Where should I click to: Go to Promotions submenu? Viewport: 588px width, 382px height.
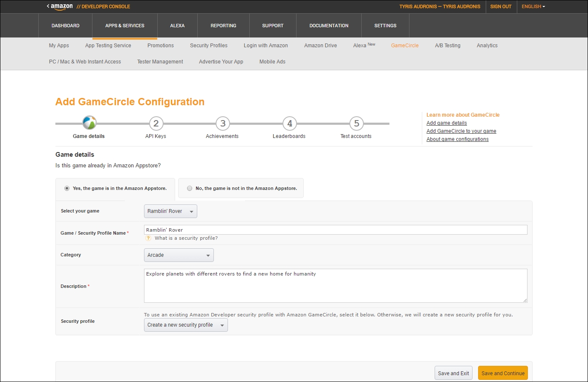(161, 46)
